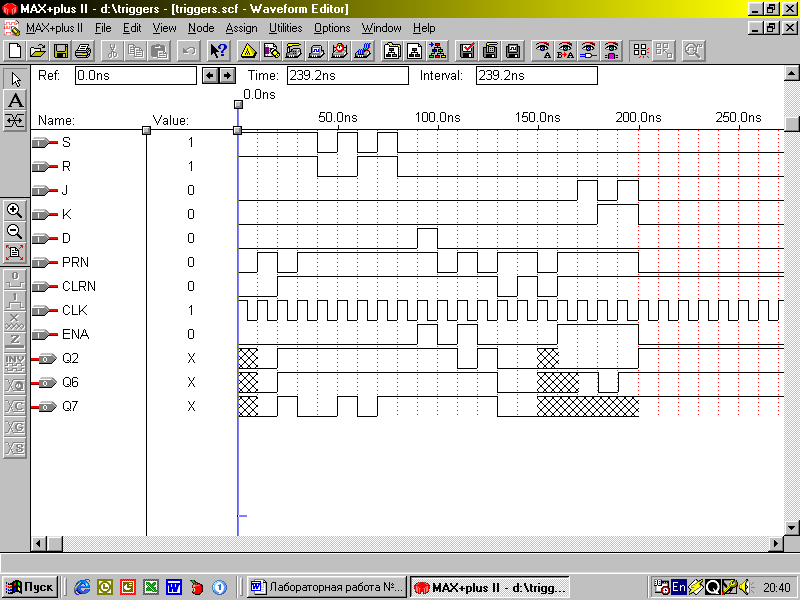Open the Utilities menu

[x=285, y=28]
